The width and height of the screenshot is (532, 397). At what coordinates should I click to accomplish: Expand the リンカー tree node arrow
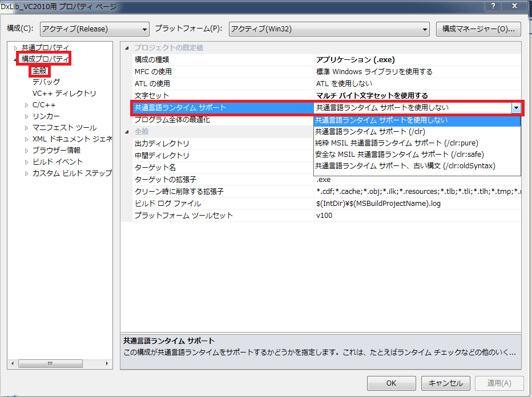(x=26, y=116)
